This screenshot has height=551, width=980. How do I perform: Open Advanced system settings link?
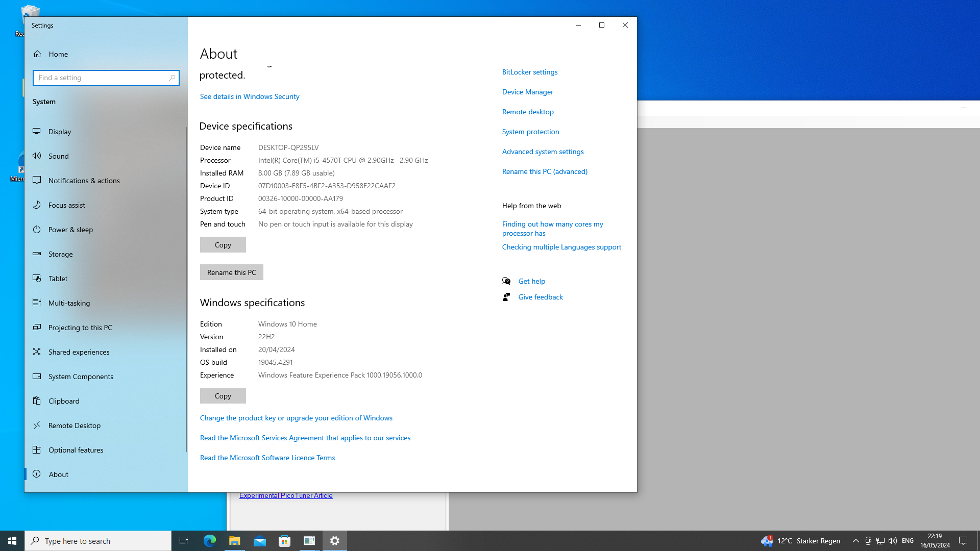(543, 152)
